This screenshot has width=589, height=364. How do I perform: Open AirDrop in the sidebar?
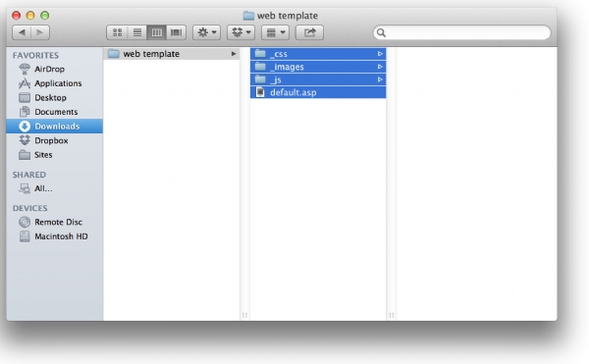click(54, 69)
